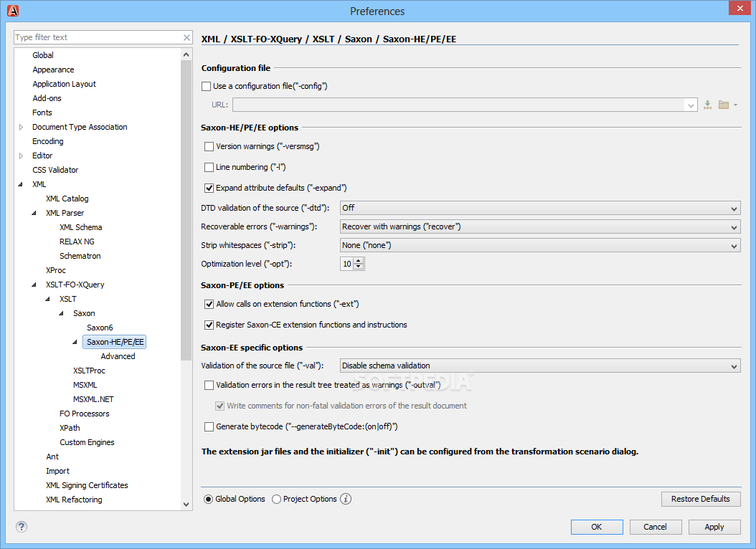Collapse the Saxon tree node
The width and height of the screenshot is (756, 549).
click(61, 313)
